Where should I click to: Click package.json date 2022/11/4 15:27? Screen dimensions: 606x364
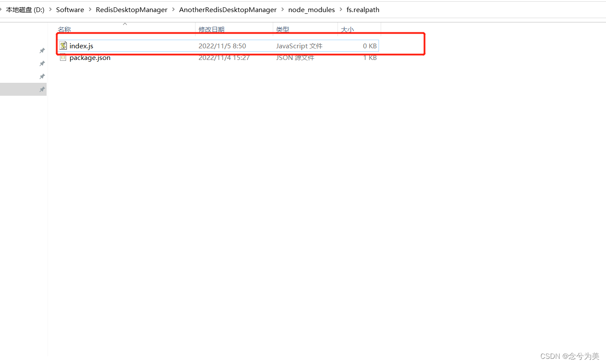[224, 58]
